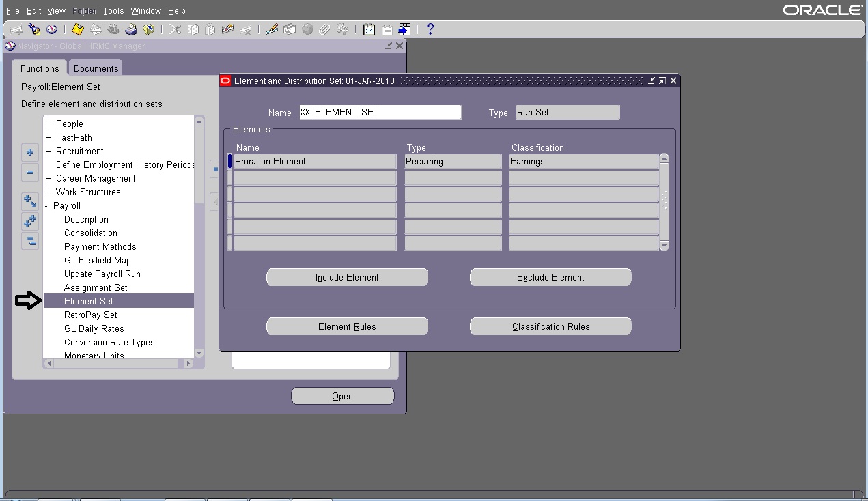Viewport: 868px width, 501px height.
Task: Open the Alter Effective Date calendar icon
Action: [x=369, y=30]
